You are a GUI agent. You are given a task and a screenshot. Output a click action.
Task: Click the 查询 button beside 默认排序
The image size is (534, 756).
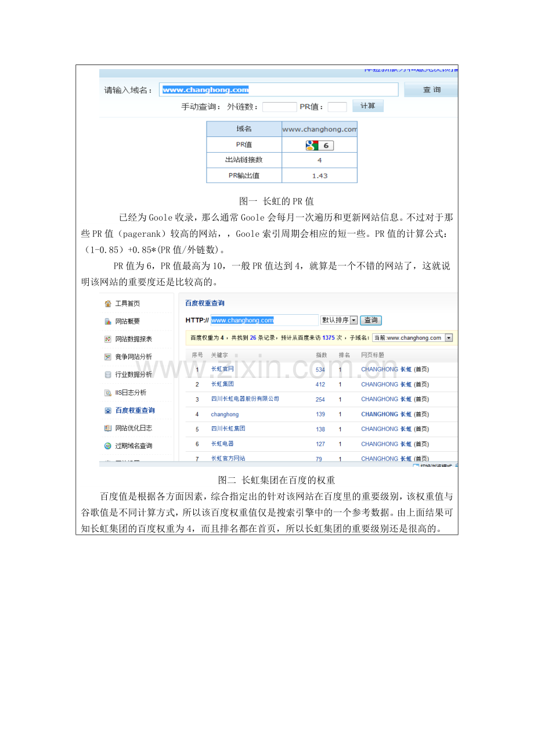point(371,320)
